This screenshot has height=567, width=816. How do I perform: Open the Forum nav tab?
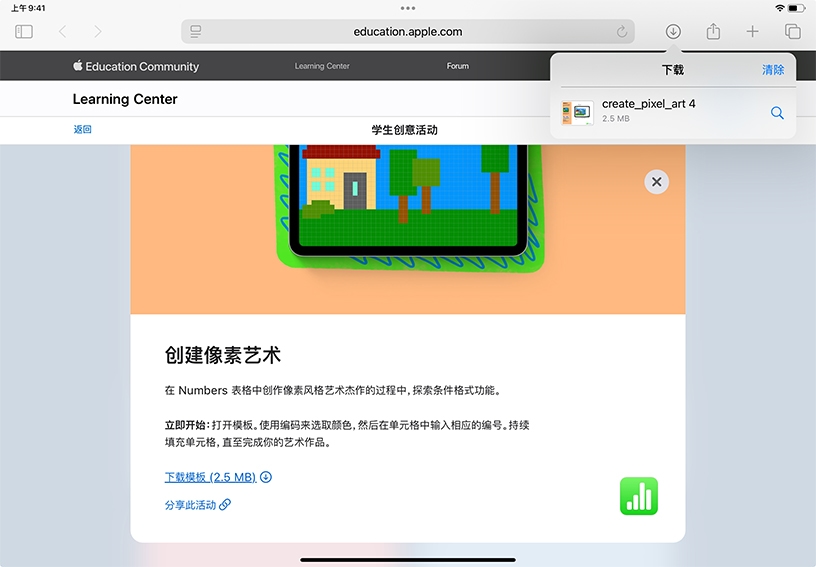pos(457,66)
